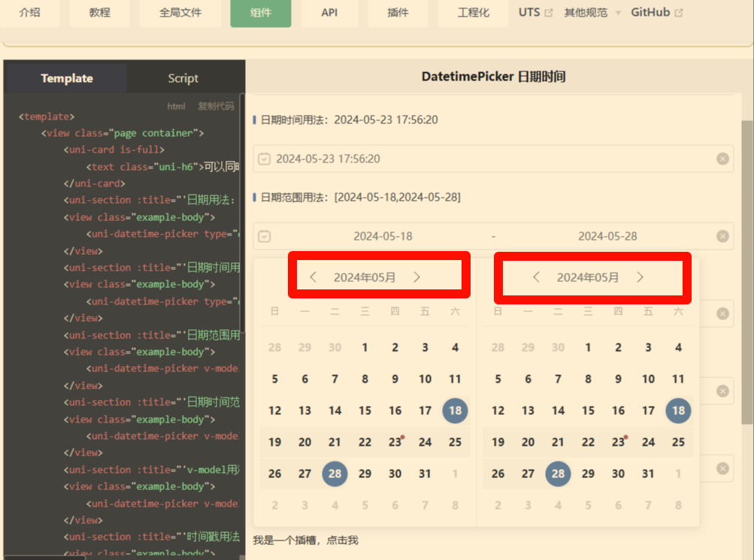This screenshot has height=560, width=754.
Task: Select day 18 in right calendar
Action: tap(678, 410)
